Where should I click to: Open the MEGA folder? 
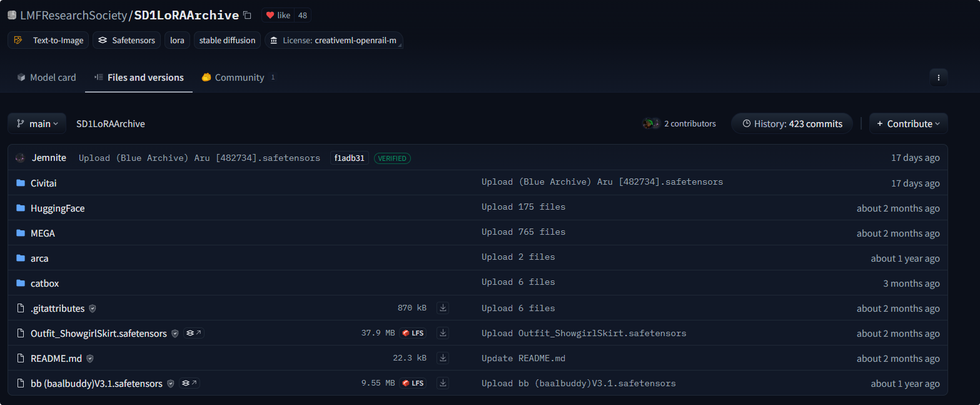43,233
